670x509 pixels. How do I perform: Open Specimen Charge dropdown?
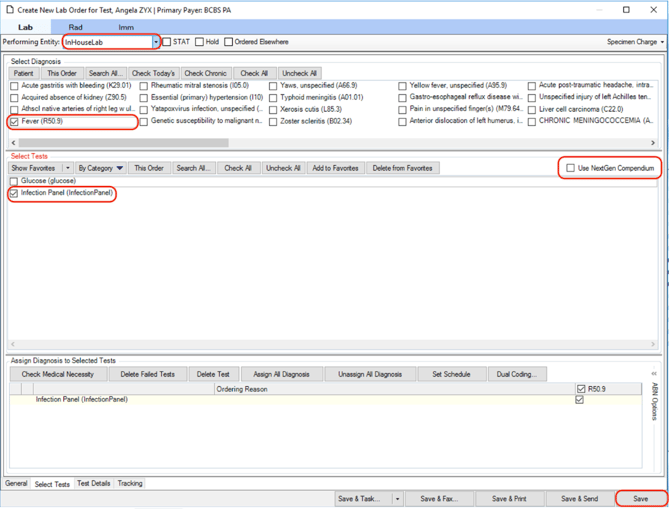(x=635, y=42)
